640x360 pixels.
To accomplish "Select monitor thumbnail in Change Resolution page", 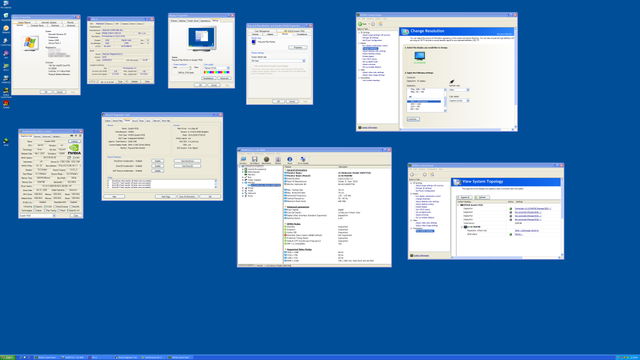I will (420, 56).
